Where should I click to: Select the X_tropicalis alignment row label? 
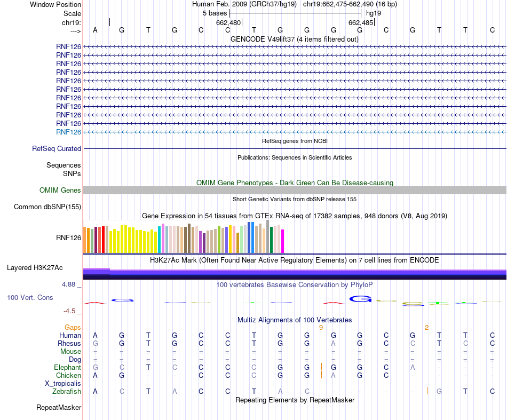[63, 384]
